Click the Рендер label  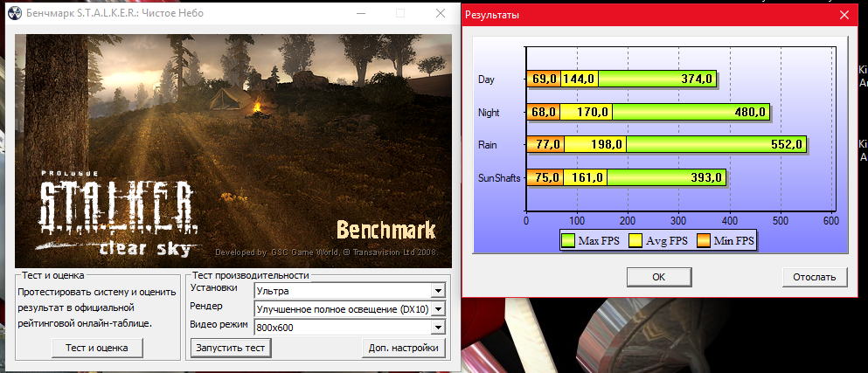tap(205, 306)
